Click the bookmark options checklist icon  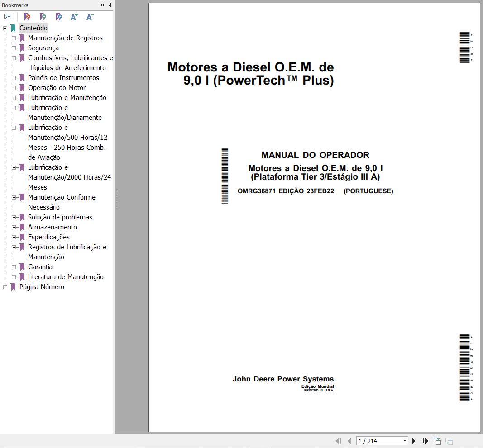8,17
